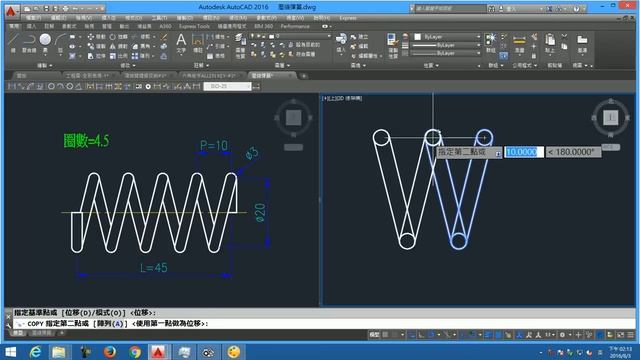Switch to the A360 ribbon tab
The height and width of the screenshot is (360, 640).
pyautogui.click(x=165, y=26)
